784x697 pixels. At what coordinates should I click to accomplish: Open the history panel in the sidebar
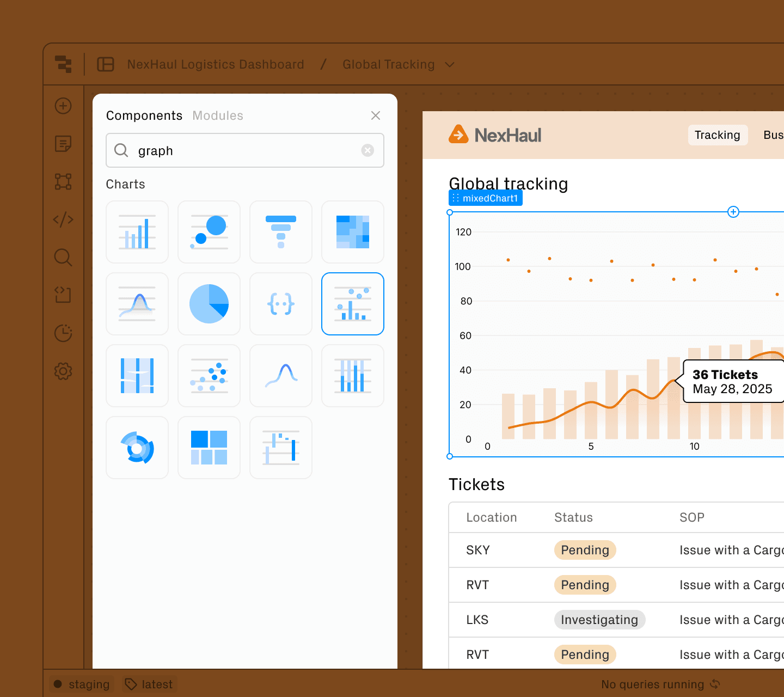[x=63, y=333]
